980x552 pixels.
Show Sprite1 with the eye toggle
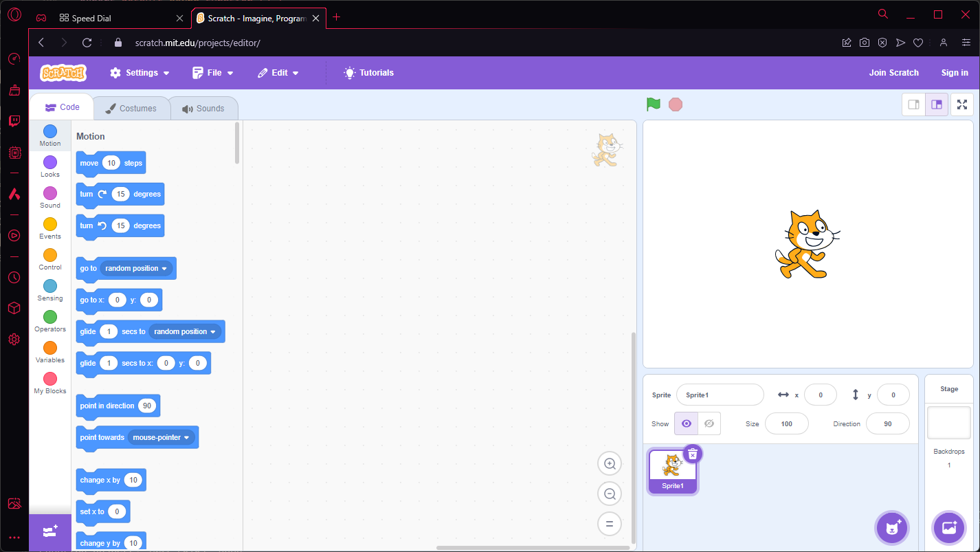point(686,423)
